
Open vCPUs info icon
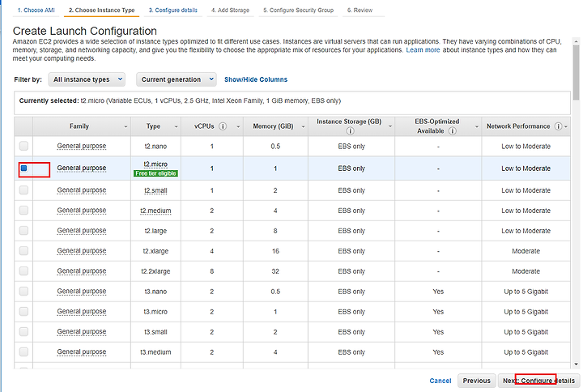(223, 126)
